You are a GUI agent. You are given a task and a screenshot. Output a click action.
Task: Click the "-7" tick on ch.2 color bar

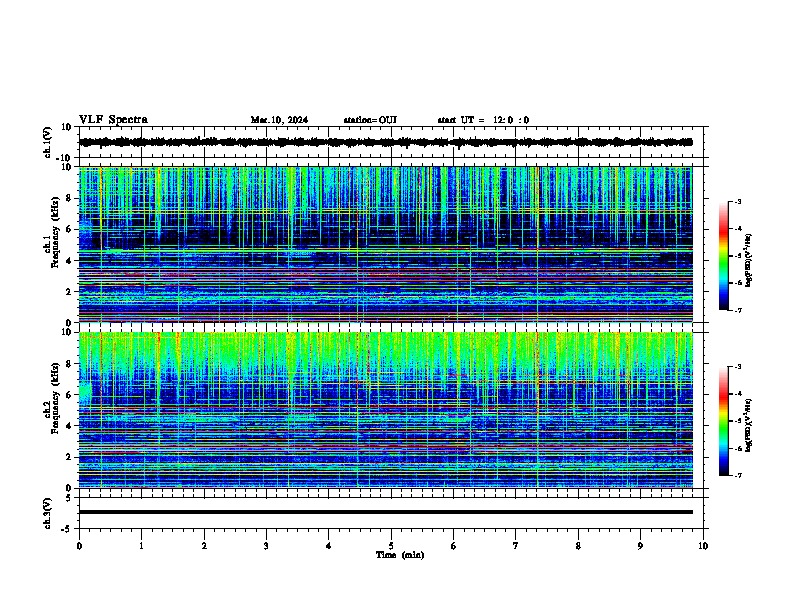click(738, 475)
